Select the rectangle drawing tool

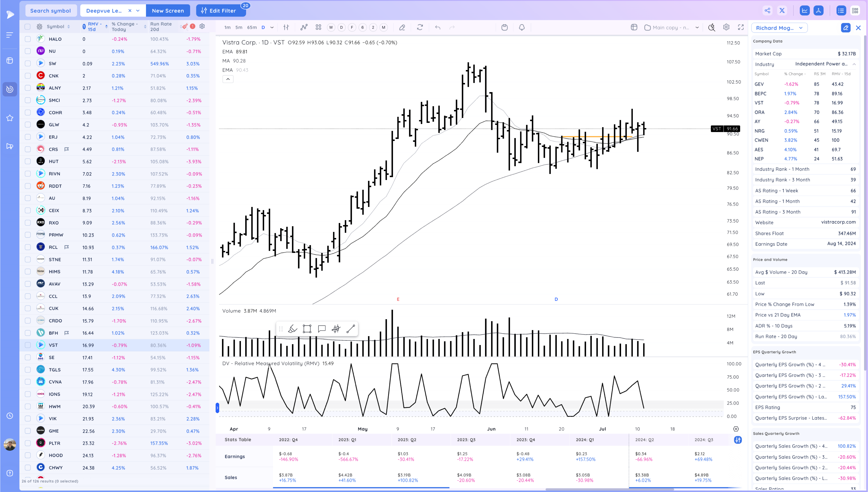[307, 329]
